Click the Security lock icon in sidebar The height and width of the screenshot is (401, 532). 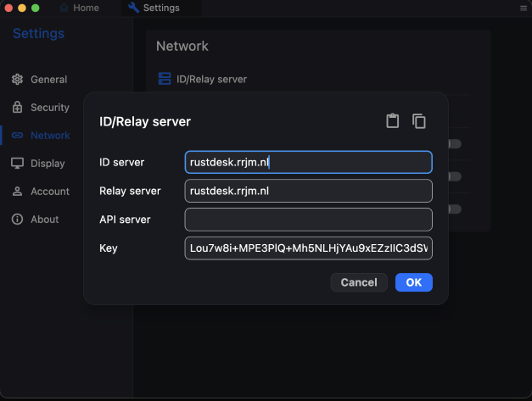pos(17,107)
